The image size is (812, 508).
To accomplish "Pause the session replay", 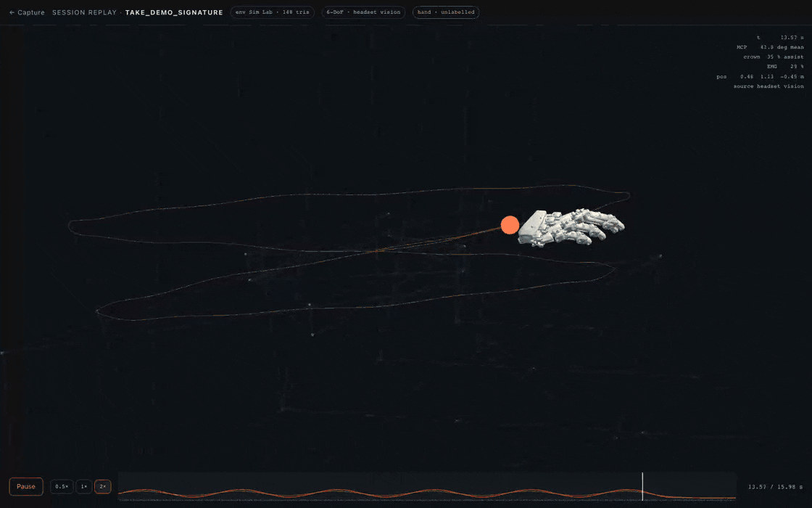I will click(x=26, y=486).
